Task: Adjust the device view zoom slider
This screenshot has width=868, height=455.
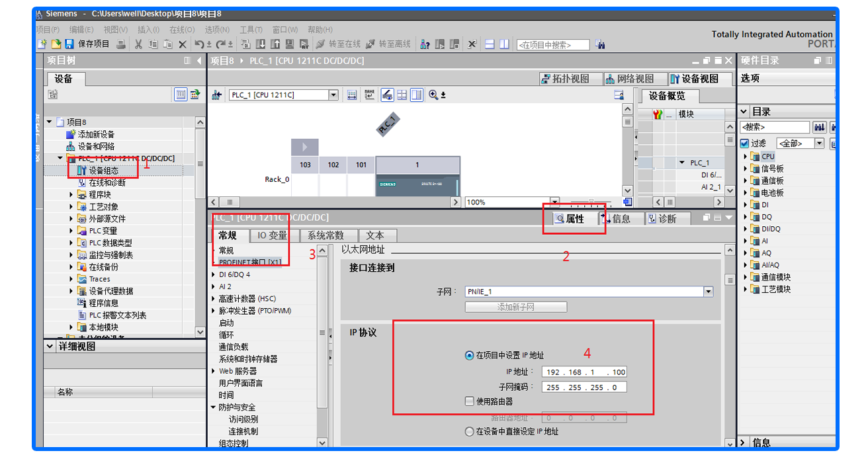Action: click(x=591, y=202)
